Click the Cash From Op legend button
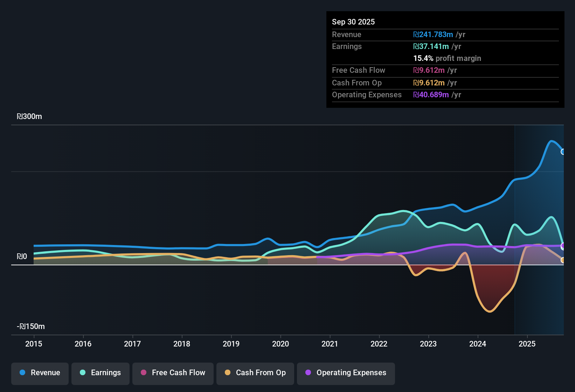This screenshot has width=575, height=392. coord(255,373)
